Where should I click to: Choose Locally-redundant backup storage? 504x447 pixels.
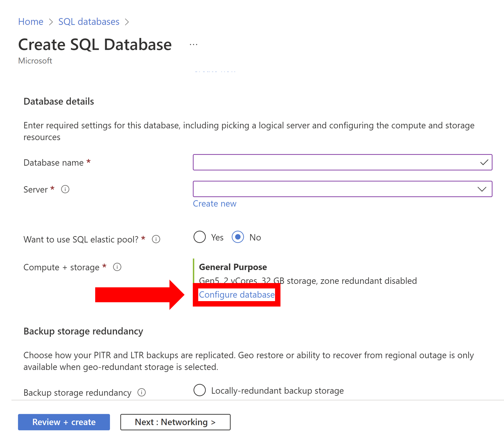pos(199,390)
